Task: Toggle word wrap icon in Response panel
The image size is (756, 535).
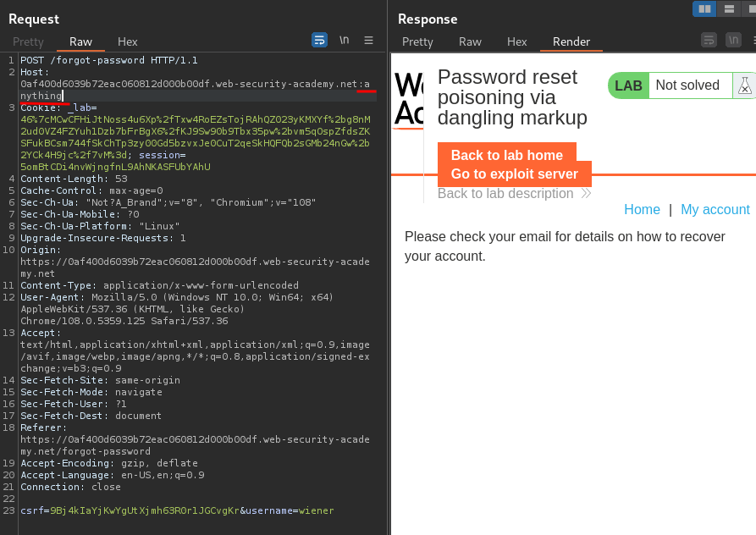Action: (x=709, y=40)
